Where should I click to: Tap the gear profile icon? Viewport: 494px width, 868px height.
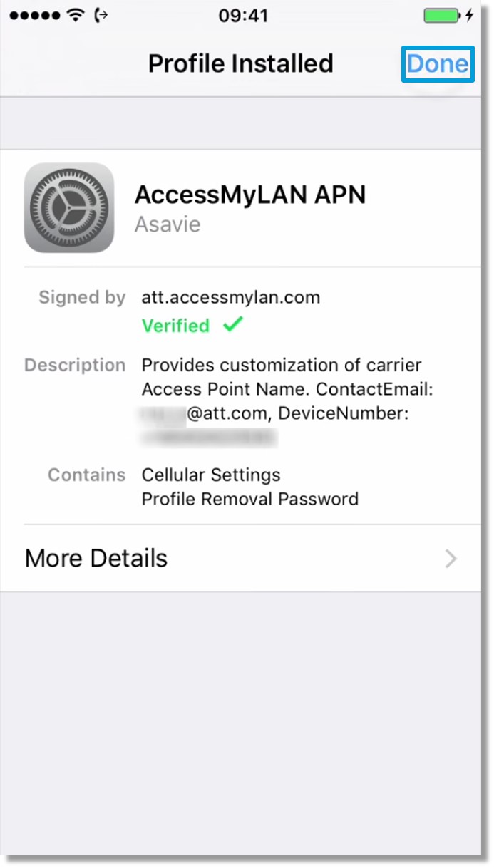(x=69, y=207)
